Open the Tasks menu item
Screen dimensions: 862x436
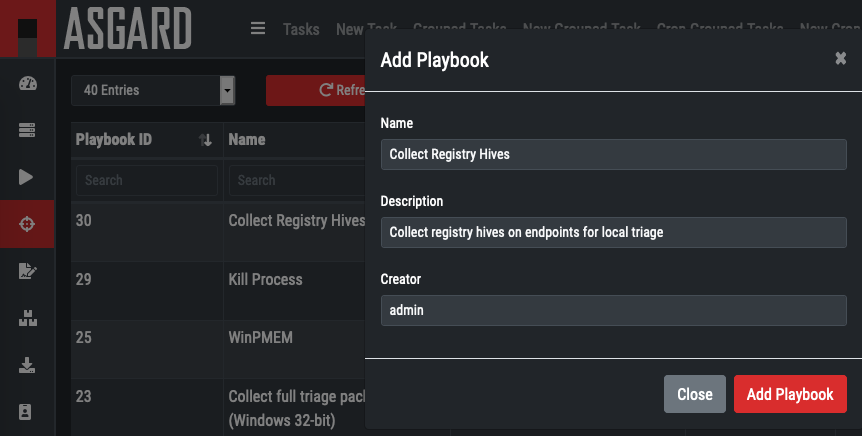pyautogui.click(x=301, y=29)
